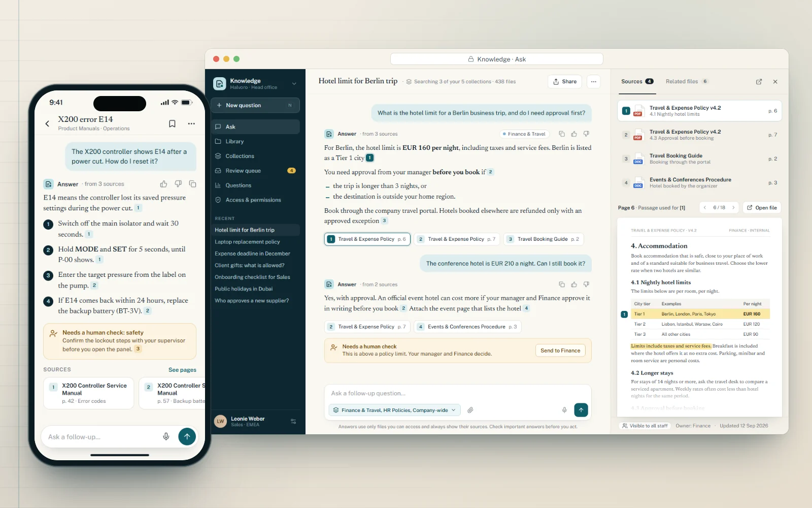Start a New question
Image resolution: width=812 pixels, height=508 pixels.
point(255,105)
